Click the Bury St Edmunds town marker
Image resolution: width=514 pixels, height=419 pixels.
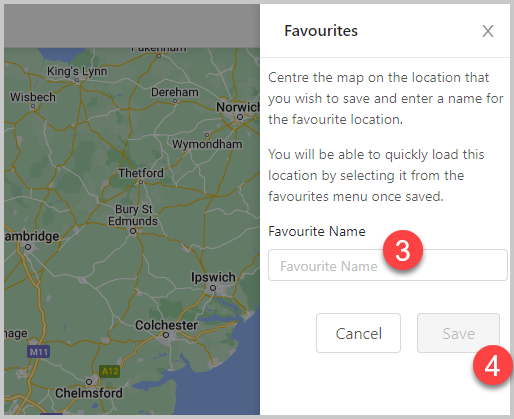(x=133, y=231)
